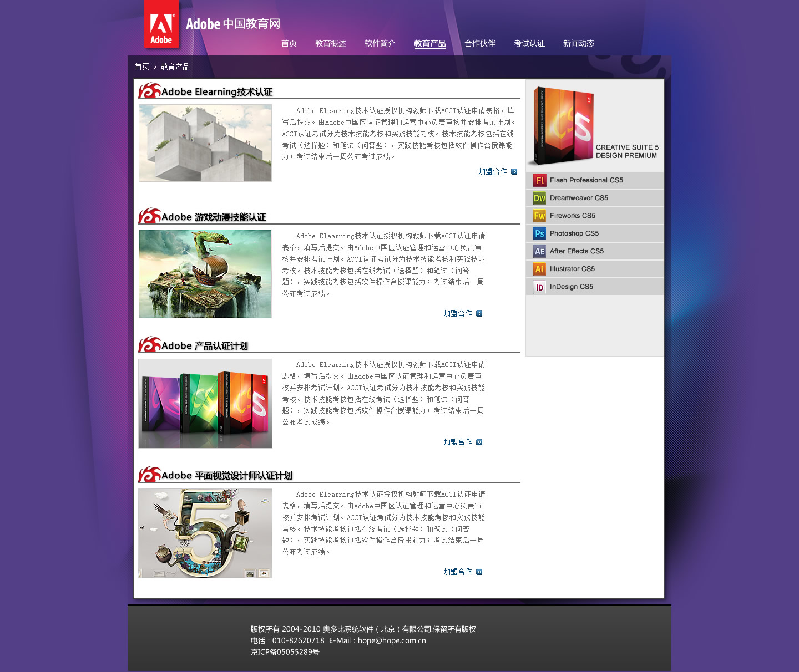Open 考试认证 in the navigation bar
The width and height of the screenshot is (799, 672).
pyautogui.click(x=529, y=43)
